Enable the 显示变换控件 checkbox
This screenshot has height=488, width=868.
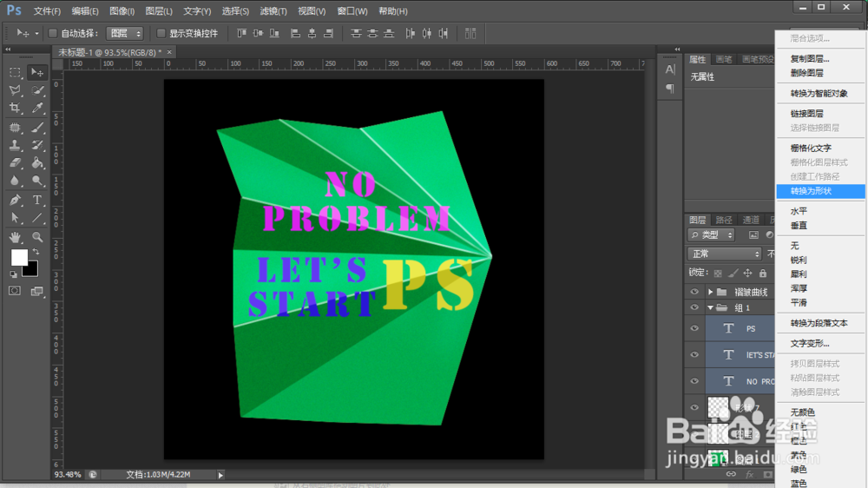point(161,34)
